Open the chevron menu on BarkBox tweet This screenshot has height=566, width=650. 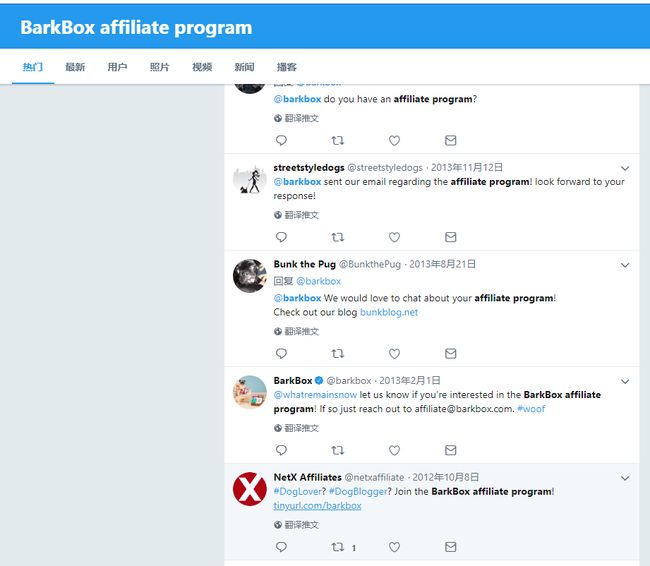(x=625, y=381)
